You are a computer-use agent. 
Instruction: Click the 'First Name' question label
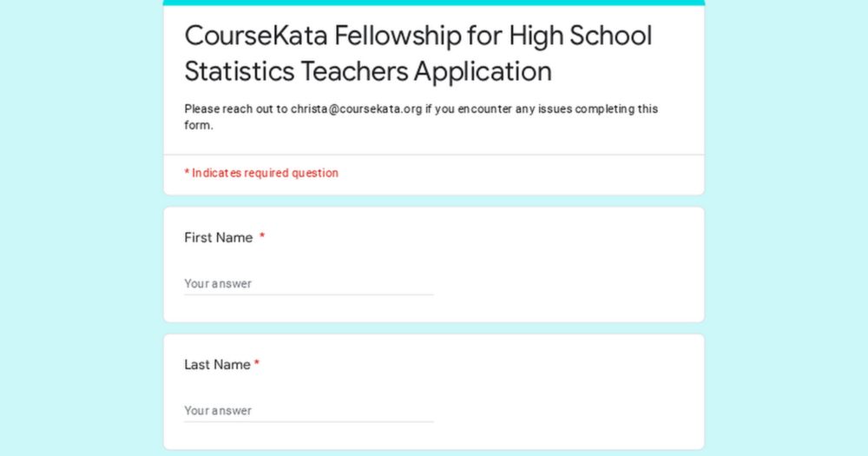(219, 238)
